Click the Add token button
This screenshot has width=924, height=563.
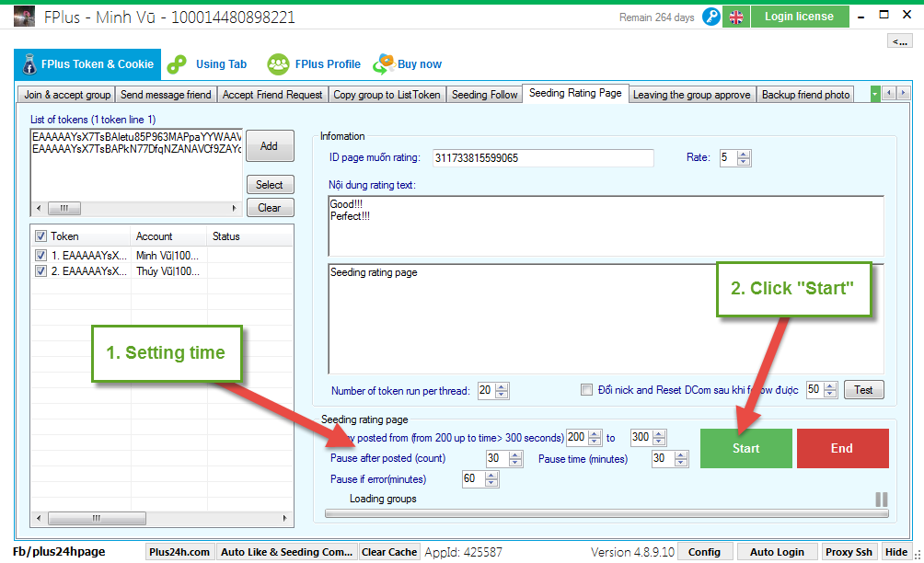pyautogui.click(x=270, y=146)
